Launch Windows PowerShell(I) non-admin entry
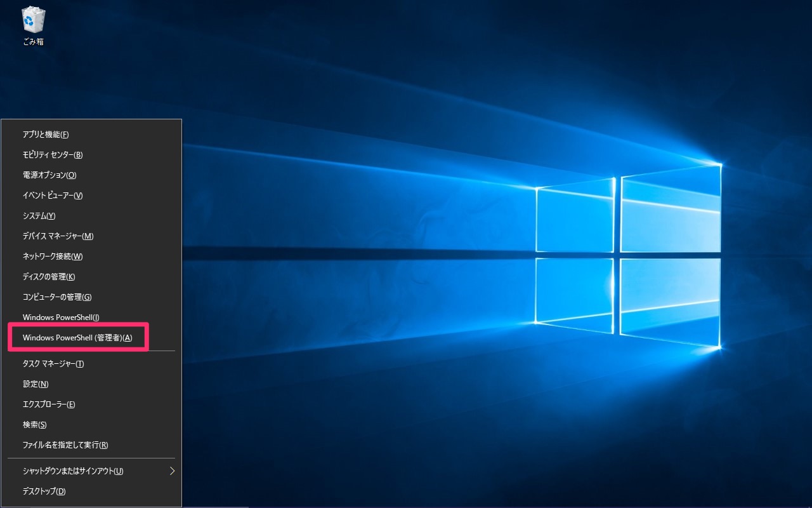The height and width of the screenshot is (508, 812). point(91,317)
